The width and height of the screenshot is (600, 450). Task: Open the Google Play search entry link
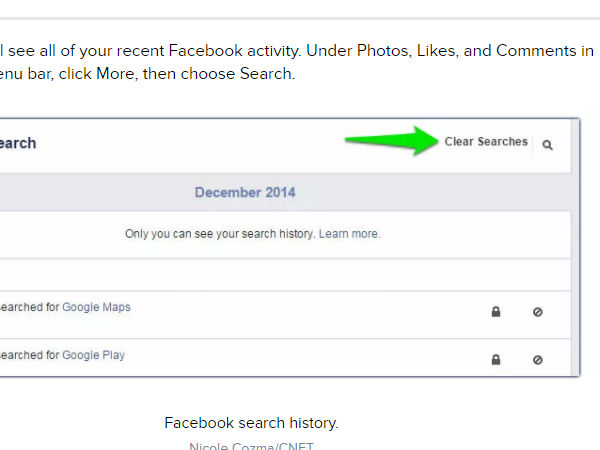click(93, 355)
